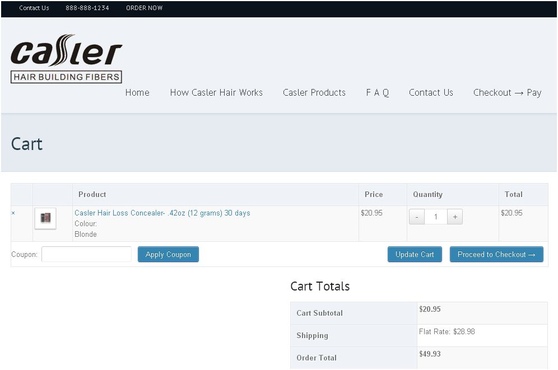Image resolution: width=558 pixels, height=370 pixels.
Task: Click the Cart page heading
Action: coord(27,144)
